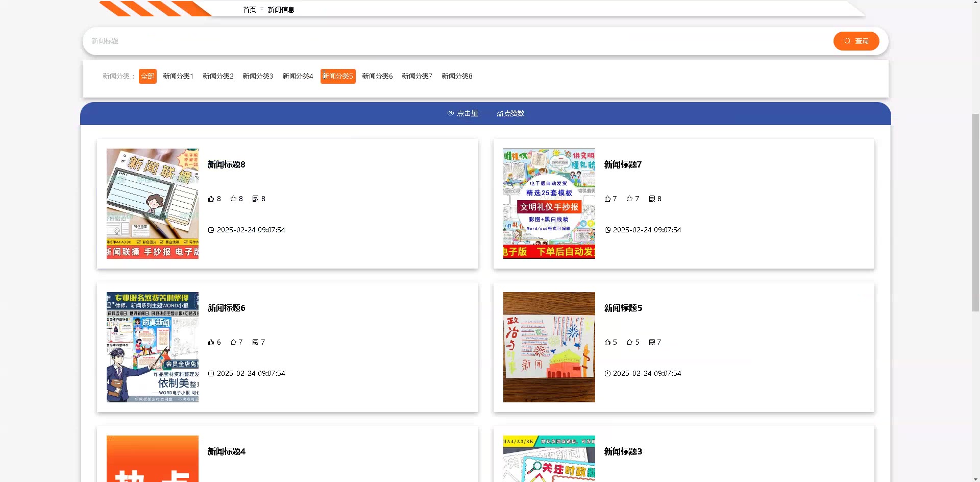Click the 新闻标题8 timestamp 2025-02-24 09:07:54
The height and width of the screenshot is (482, 980).
[x=251, y=230]
